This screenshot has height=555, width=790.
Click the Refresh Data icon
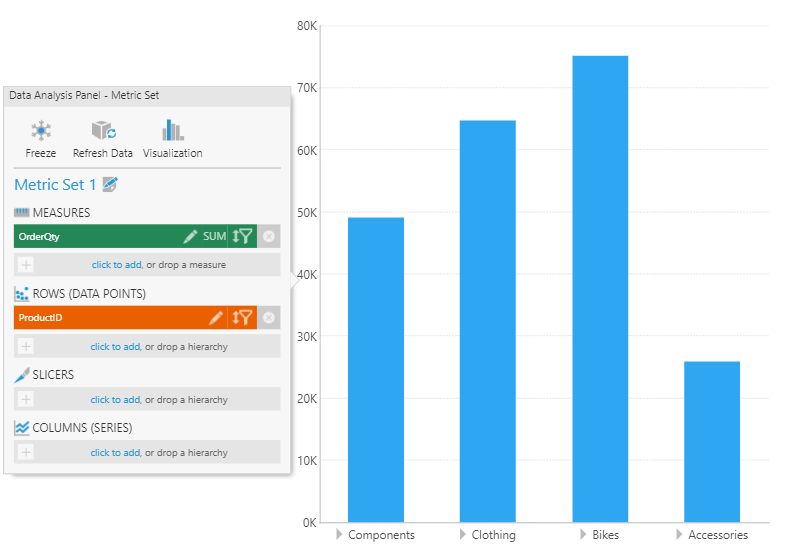[x=103, y=131]
